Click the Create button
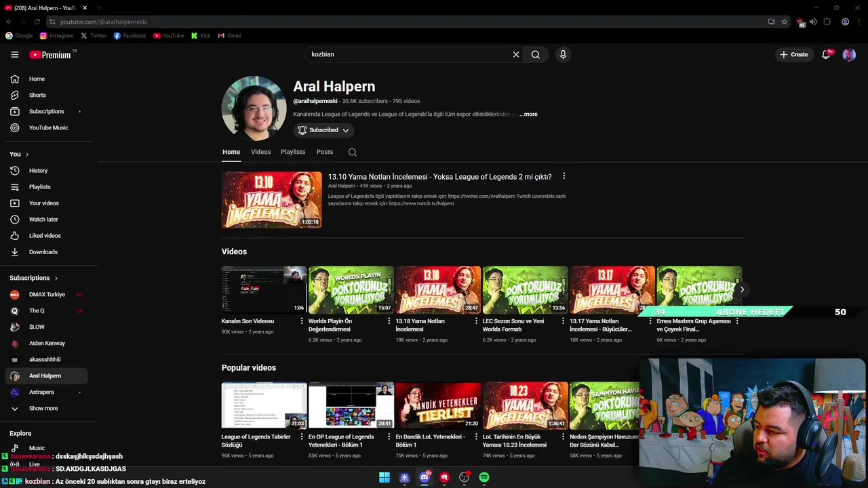 click(x=794, y=55)
